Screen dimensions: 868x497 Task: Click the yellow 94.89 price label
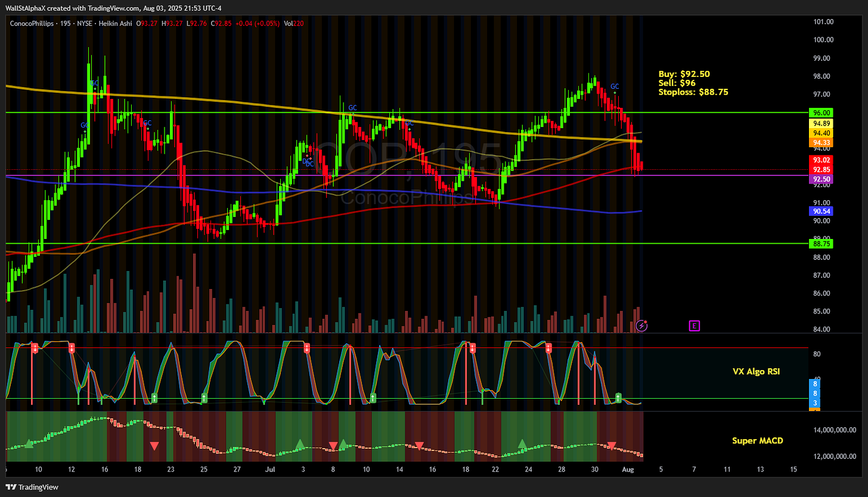[x=820, y=123]
